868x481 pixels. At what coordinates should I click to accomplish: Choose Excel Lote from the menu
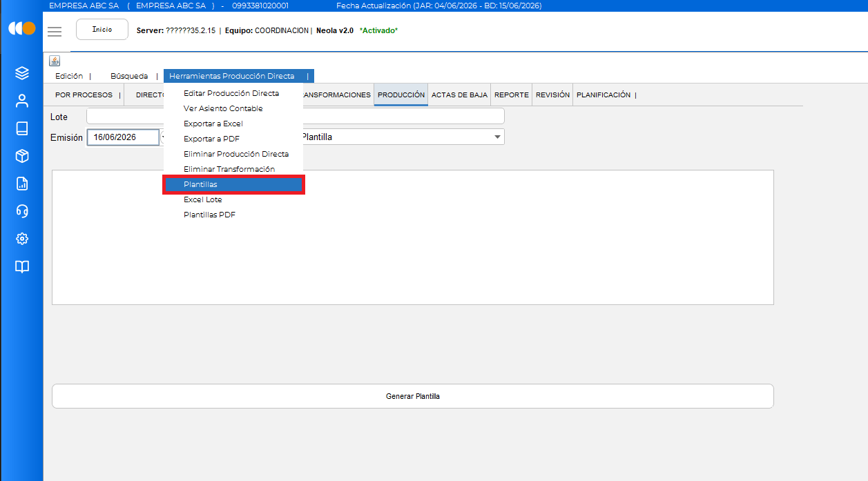(x=233, y=199)
